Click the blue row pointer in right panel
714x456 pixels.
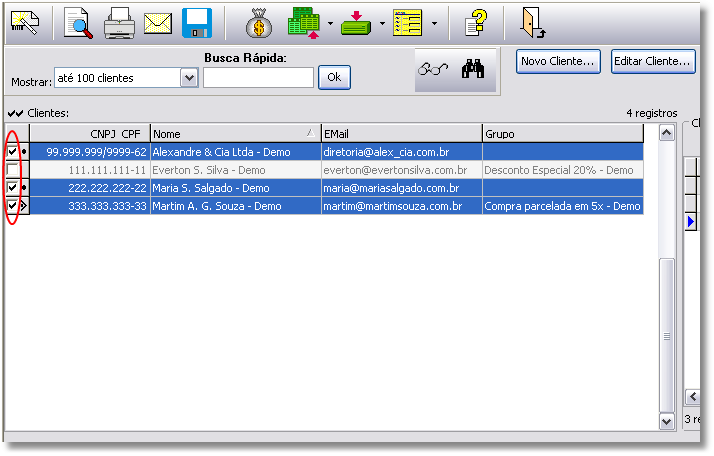691,222
